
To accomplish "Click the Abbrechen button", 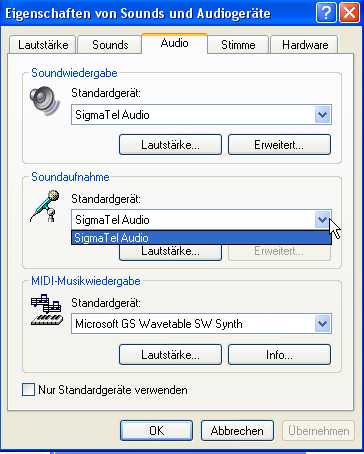I will [x=237, y=431].
